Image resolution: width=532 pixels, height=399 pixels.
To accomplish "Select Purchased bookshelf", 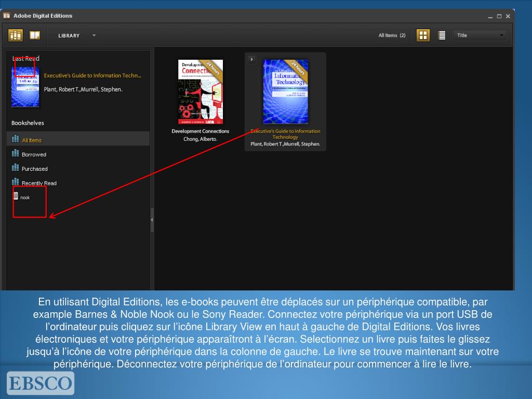I will coord(78,168).
